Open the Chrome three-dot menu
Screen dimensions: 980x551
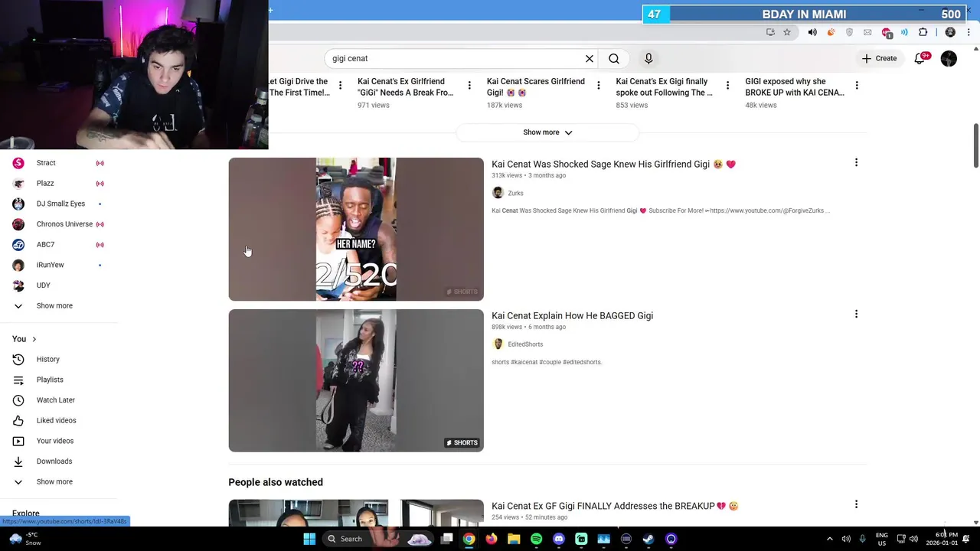969,32
